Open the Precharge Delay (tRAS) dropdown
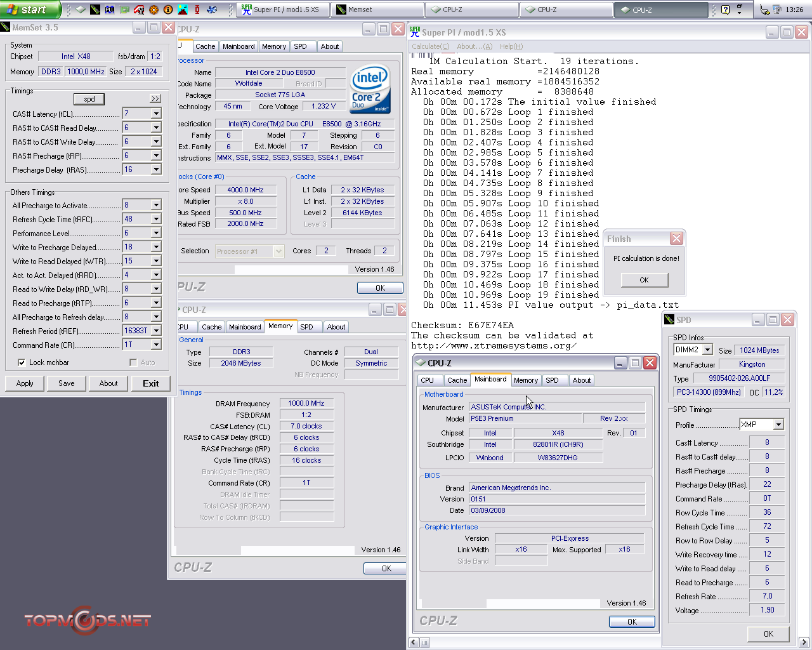 156,169
